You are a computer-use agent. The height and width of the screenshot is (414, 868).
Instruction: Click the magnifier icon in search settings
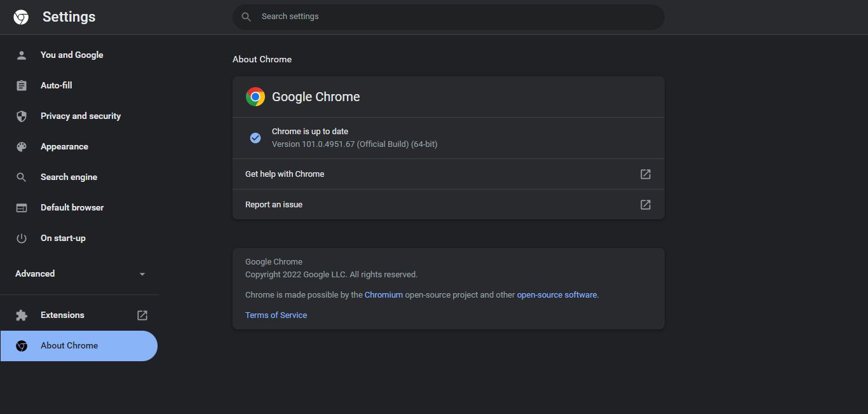tap(247, 17)
